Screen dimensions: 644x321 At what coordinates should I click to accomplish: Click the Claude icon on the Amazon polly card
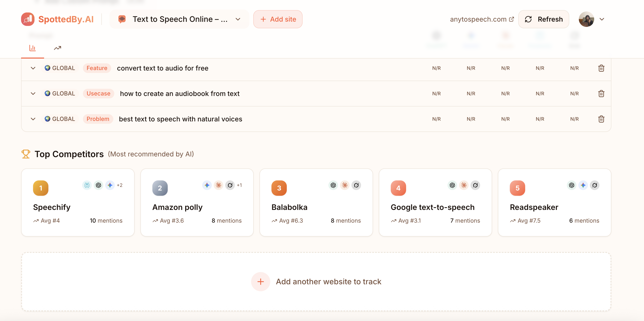click(x=218, y=185)
